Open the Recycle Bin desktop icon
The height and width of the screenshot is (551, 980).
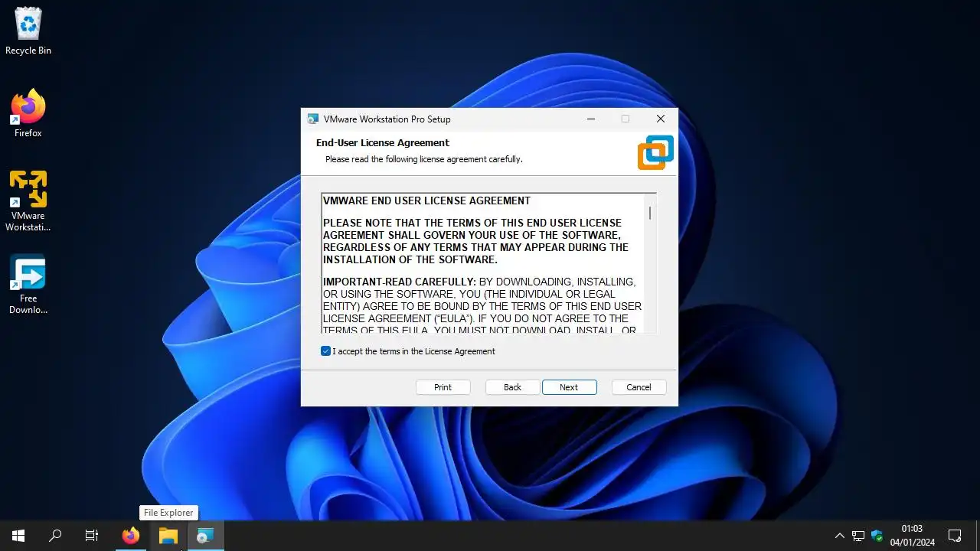tap(28, 31)
